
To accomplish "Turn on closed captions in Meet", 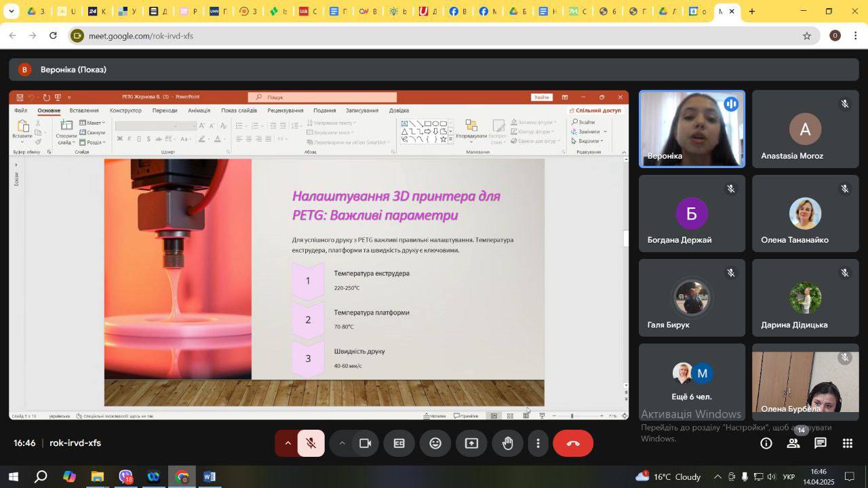I will [x=399, y=443].
